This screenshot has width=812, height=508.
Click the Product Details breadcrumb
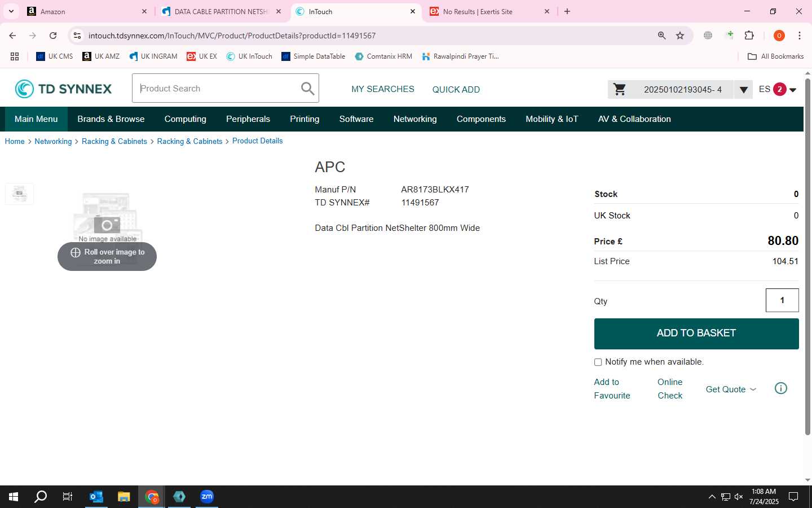(x=258, y=141)
